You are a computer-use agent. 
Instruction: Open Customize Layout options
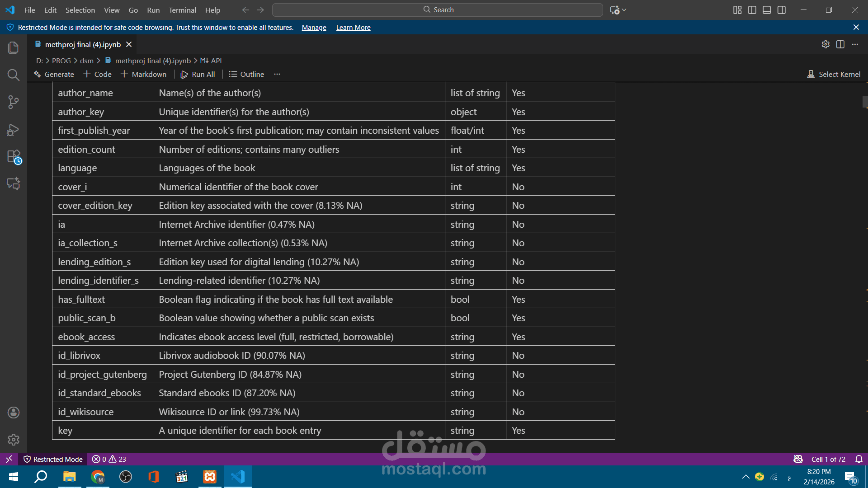point(737,10)
